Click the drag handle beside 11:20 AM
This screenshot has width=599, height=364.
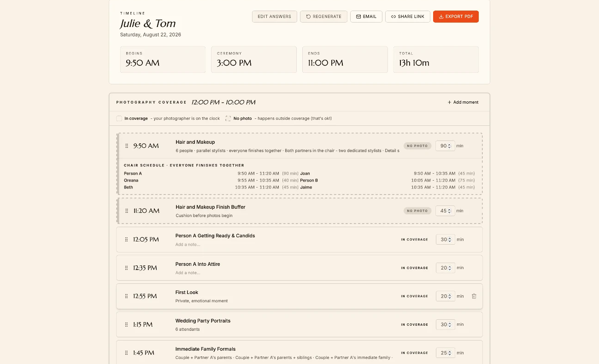coord(127,211)
